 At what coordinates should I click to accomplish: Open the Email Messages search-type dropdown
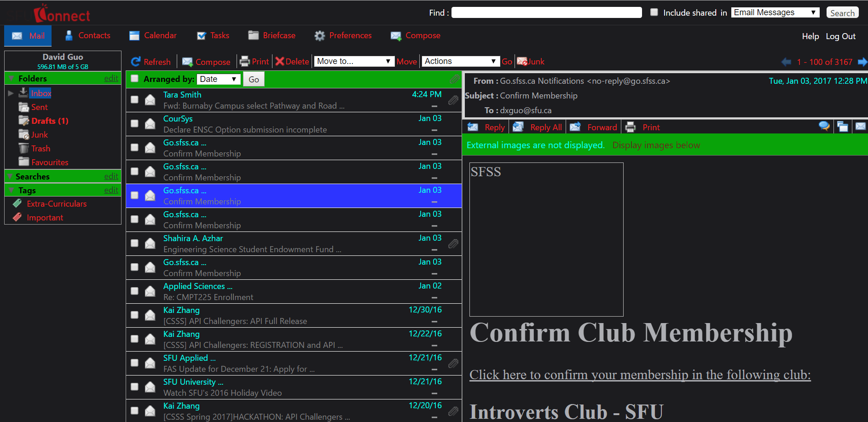775,12
